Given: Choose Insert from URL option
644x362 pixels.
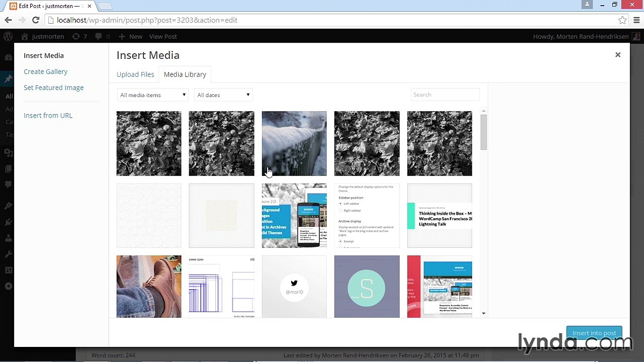Looking at the screenshot, I should click(x=48, y=116).
